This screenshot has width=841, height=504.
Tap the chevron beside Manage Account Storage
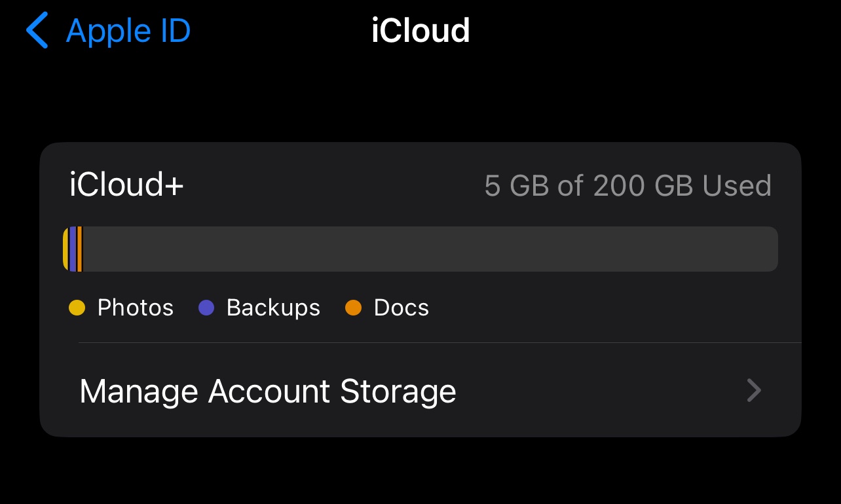tap(754, 391)
